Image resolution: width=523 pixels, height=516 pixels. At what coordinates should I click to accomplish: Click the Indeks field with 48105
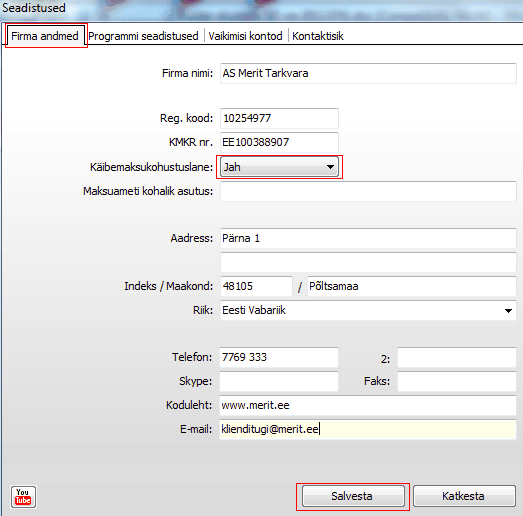coord(256,286)
